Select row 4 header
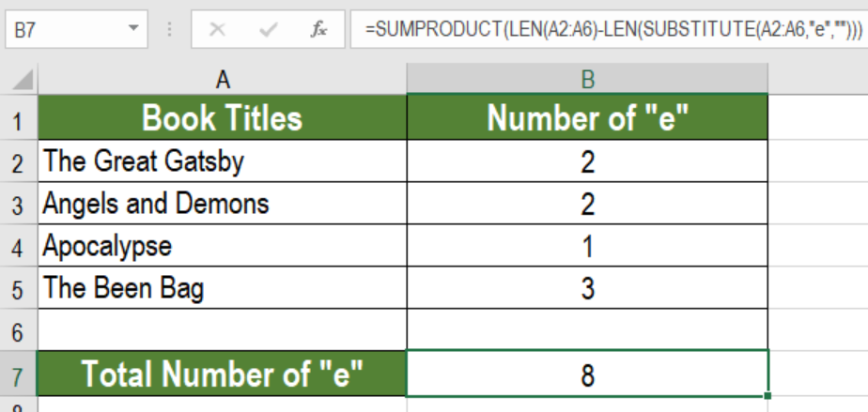The image size is (868, 412). tap(18, 246)
